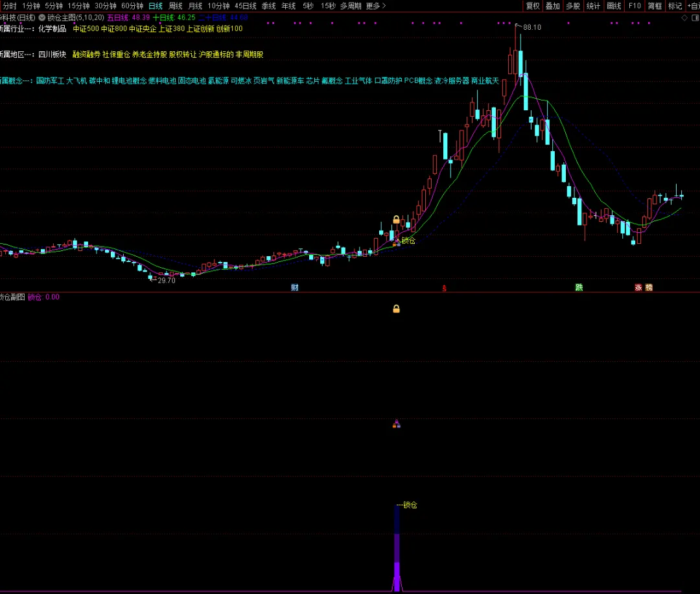The width and height of the screenshot is (700, 594).
Task: Click the PCB概念 concept tag
Action: point(418,81)
